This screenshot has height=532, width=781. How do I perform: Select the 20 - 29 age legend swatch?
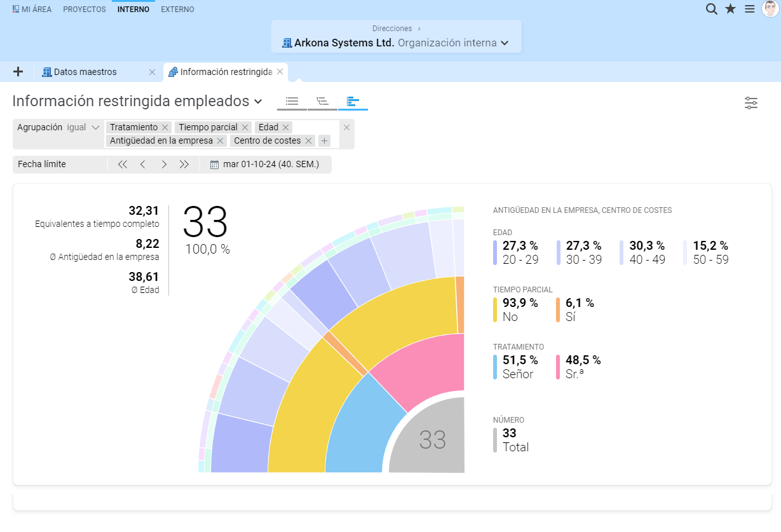coord(495,252)
